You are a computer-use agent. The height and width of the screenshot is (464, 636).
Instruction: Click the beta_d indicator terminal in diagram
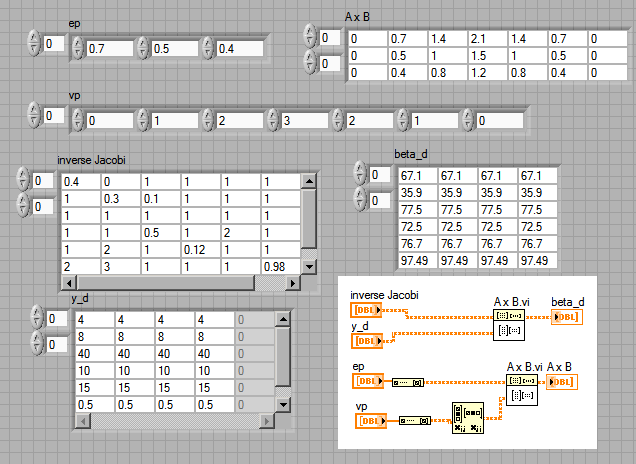(x=567, y=317)
